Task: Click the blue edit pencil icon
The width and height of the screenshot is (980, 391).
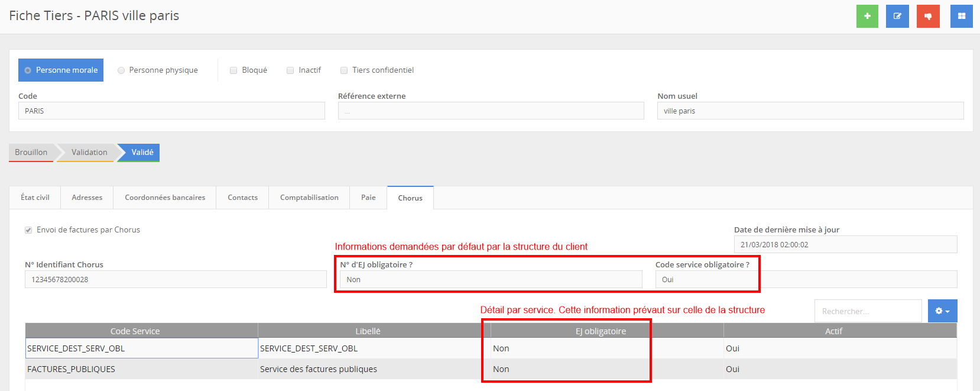Action: coord(897,16)
